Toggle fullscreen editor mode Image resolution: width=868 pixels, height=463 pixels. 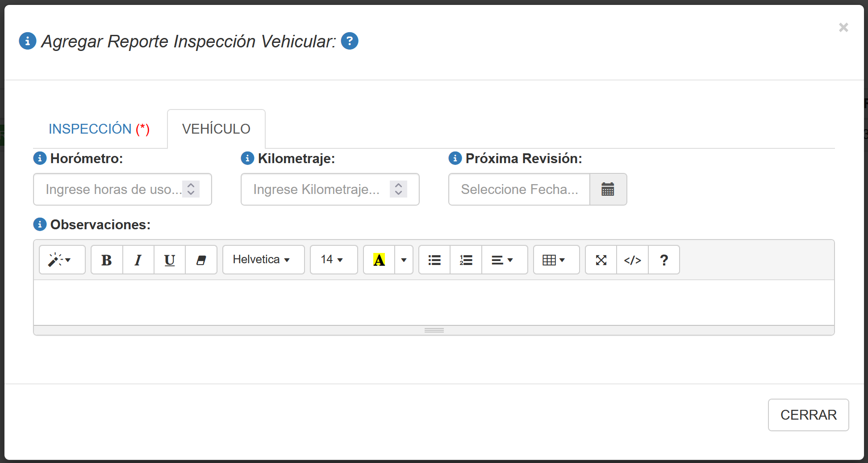pyautogui.click(x=601, y=260)
